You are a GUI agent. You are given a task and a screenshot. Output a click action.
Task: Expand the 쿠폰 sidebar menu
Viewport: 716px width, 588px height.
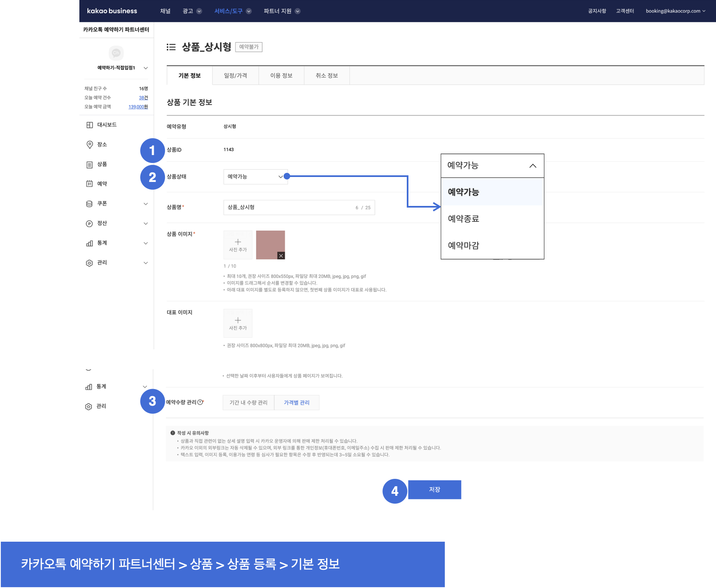point(146,204)
